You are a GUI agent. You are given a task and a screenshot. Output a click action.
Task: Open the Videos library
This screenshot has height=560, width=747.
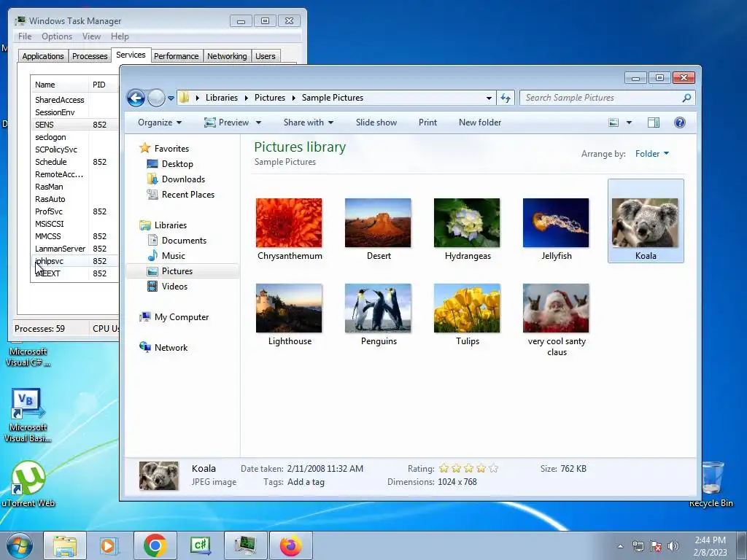click(167, 286)
